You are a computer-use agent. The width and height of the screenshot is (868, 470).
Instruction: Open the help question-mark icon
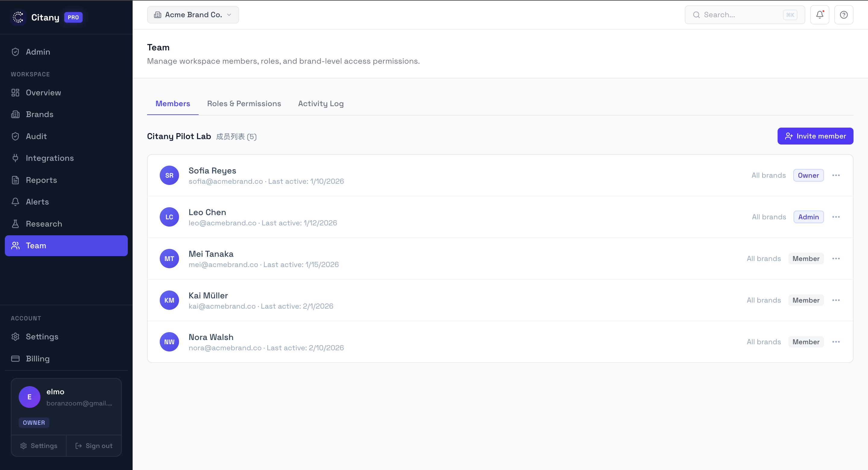coord(843,15)
